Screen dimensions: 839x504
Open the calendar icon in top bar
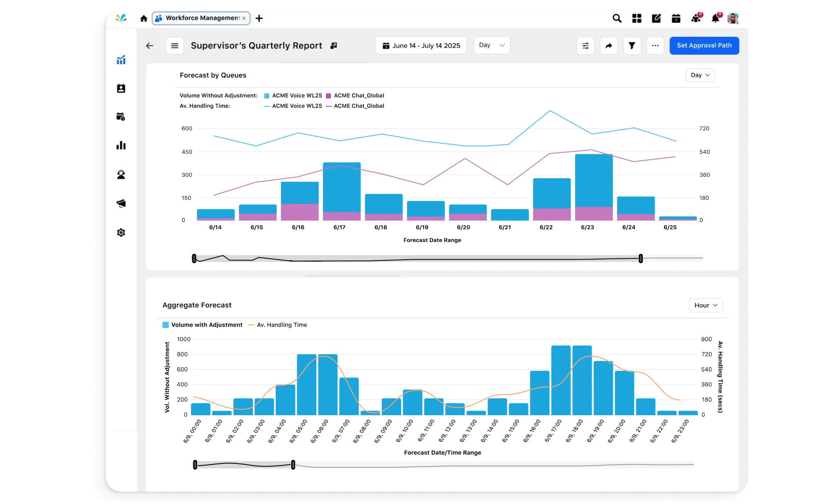[676, 18]
